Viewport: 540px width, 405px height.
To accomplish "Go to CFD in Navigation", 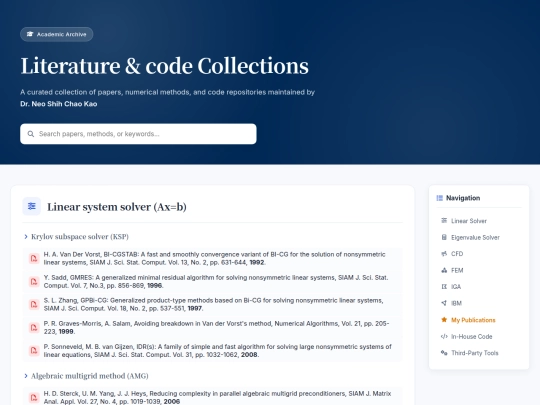I will tap(479, 254).
